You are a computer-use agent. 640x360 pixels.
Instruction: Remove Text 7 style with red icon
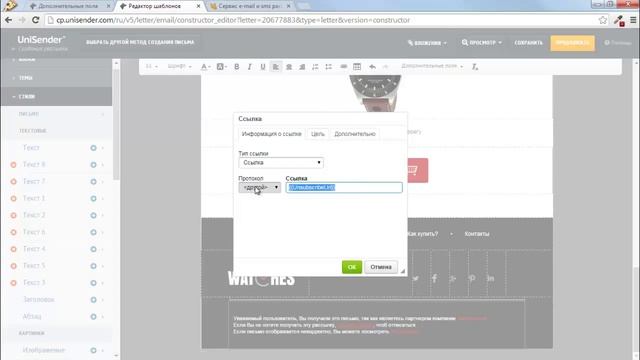(x=13, y=181)
